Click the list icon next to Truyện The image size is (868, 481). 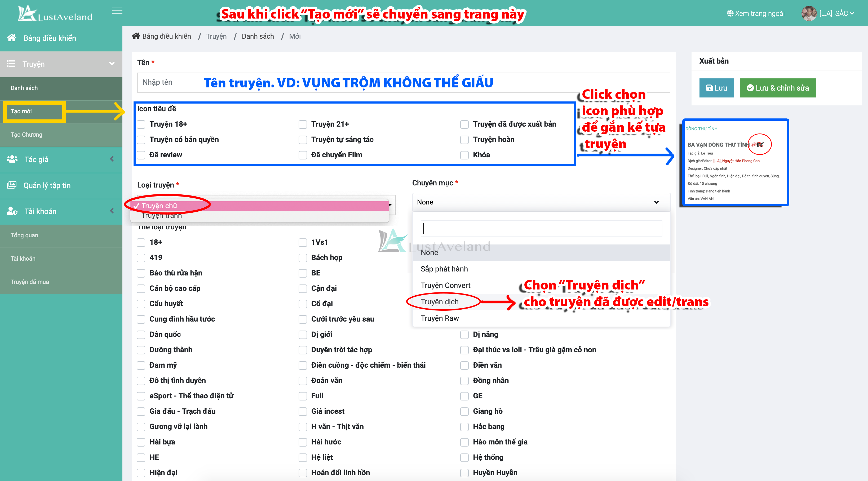[x=11, y=64]
